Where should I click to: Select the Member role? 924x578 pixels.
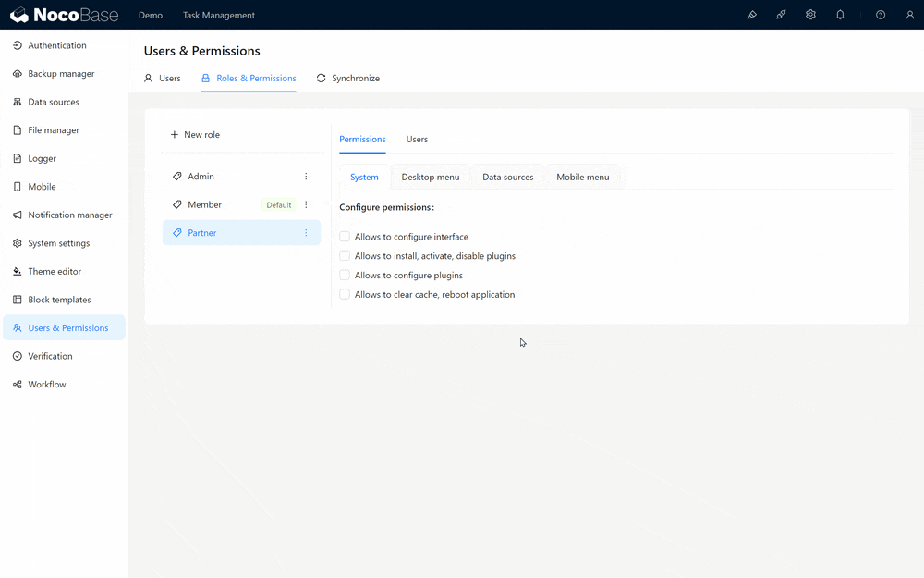coord(241,204)
